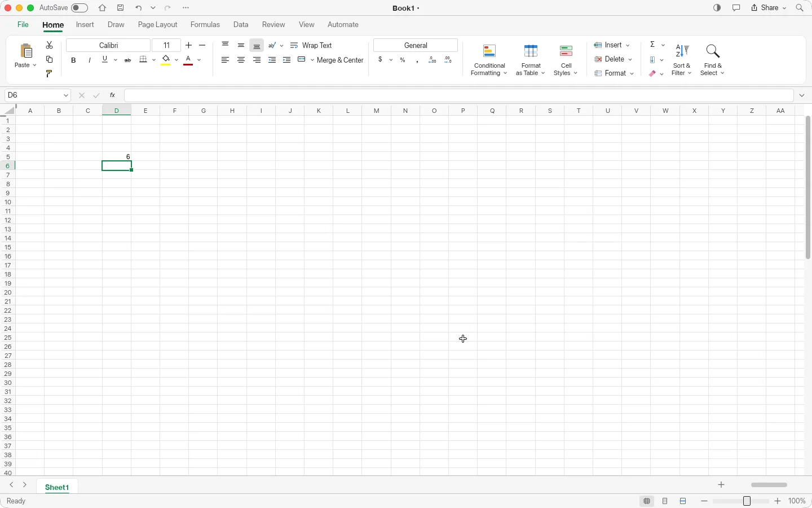Image resolution: width=812 pixels, height=508 pixels.
Task: Select the Sheet1 worksheet tab
Action: [57, 487]
